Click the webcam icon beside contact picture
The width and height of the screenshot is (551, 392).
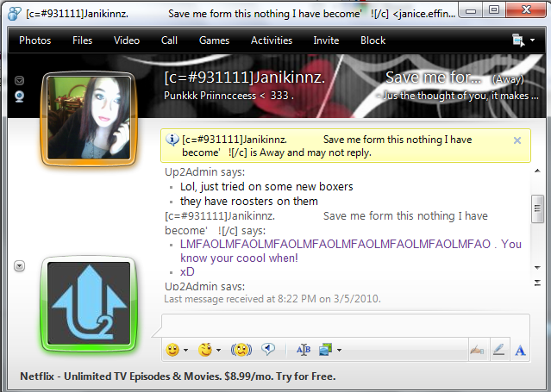tap(19, 96)
